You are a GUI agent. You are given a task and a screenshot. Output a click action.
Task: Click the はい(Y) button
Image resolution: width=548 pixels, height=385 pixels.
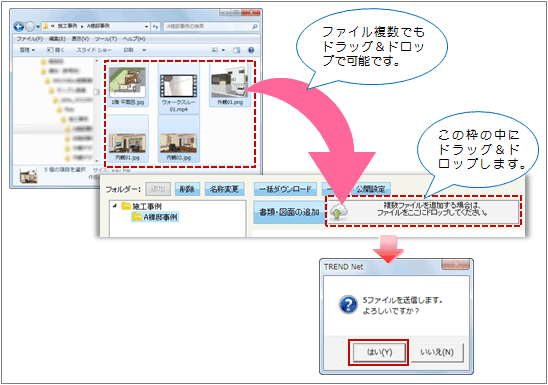(x=379, y=352)
